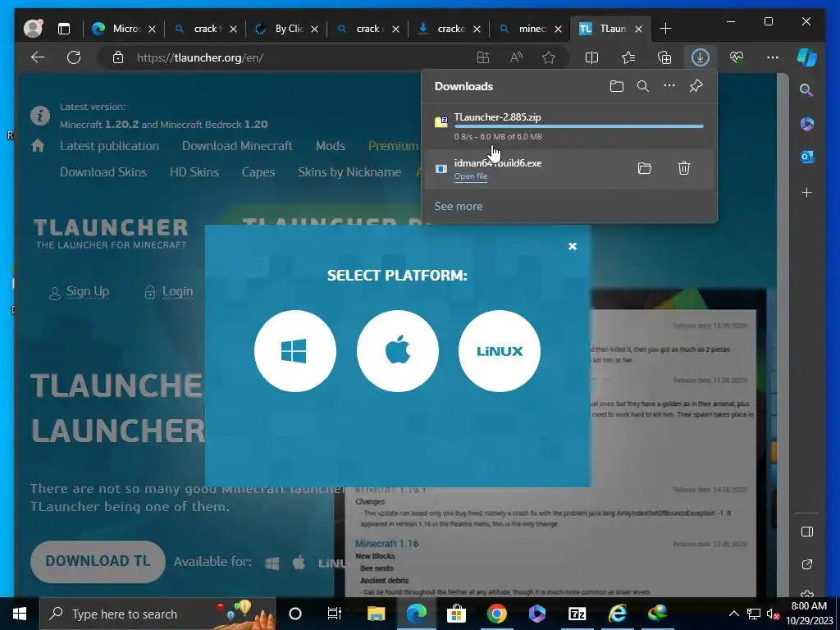840x630 pixels.
Task: Go to site home icon
Action: pyautogui.click(x=38, y=146)
